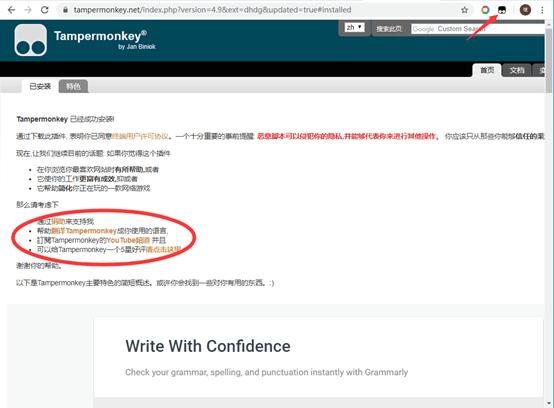Click the red malicious-script warning text
This screenshot has height=408, width=554.
click(346, 136)
